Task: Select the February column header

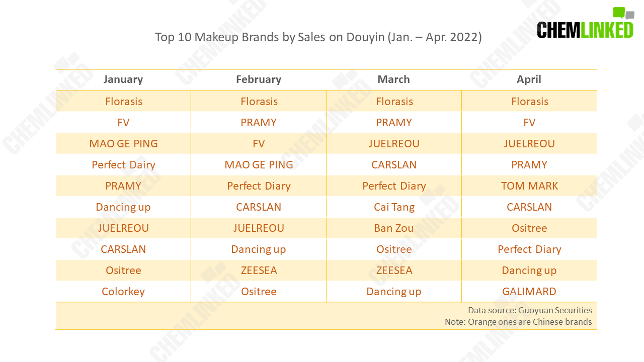Action: [259, 79]
